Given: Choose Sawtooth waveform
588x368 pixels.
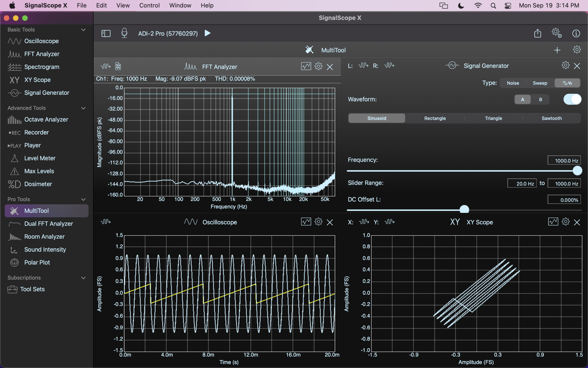Looking at the screenshot, I should [552, 118].
